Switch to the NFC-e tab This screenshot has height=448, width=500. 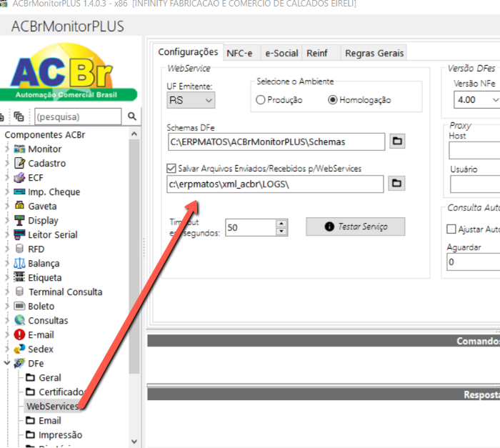click(242, 53)
